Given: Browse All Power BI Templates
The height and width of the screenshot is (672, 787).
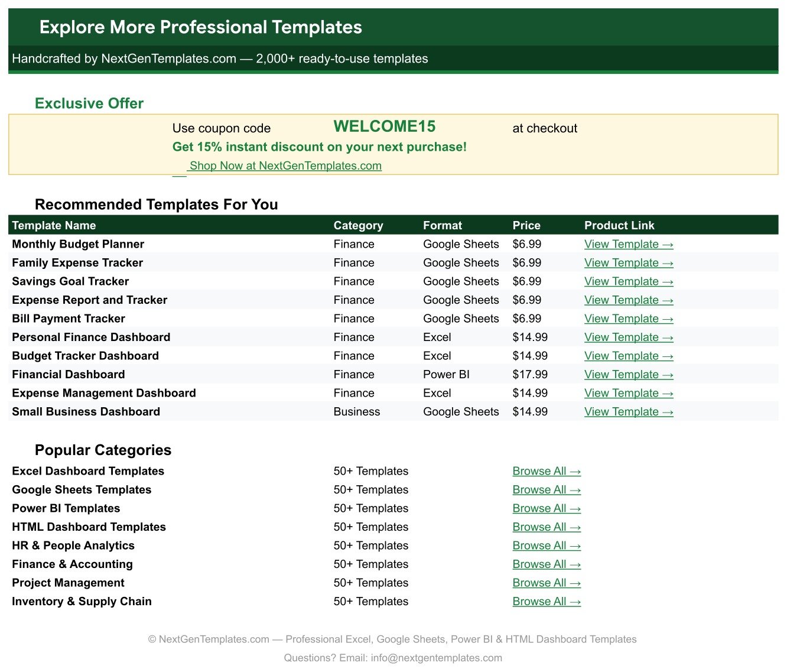Looking at the screenshot, I should click(x=547, y=508).
